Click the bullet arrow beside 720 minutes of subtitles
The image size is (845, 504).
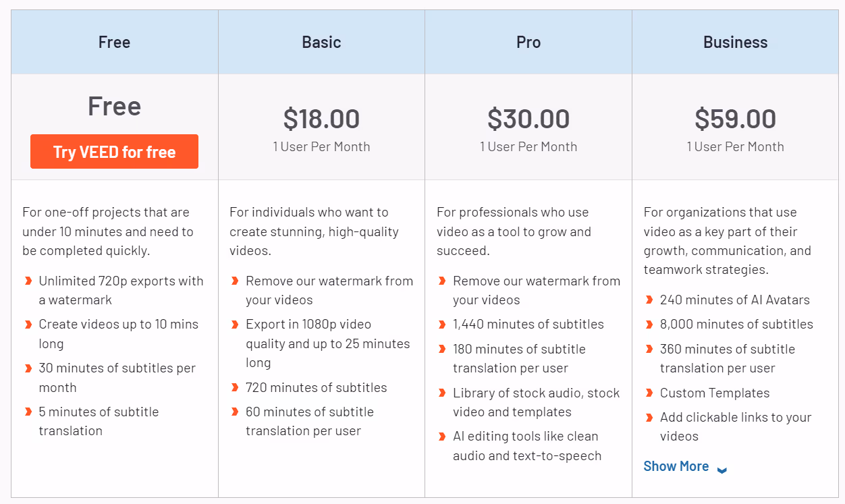pos(235,388)
